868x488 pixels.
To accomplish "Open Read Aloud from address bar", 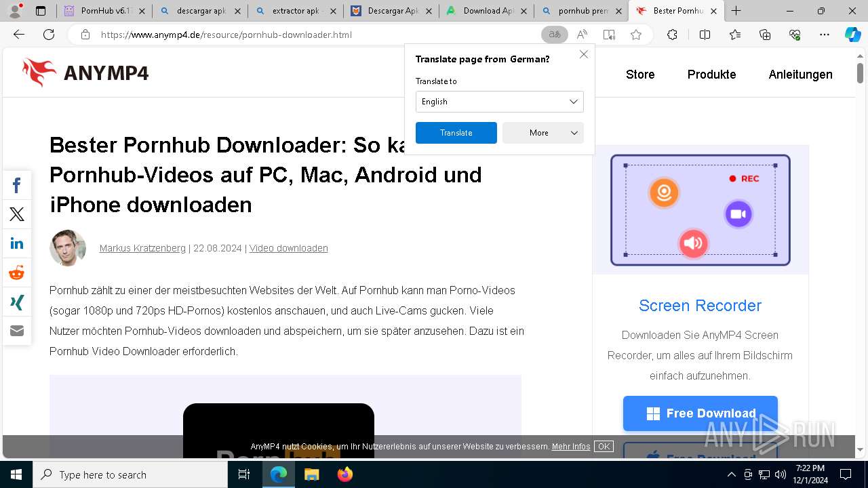I will 582,35.
